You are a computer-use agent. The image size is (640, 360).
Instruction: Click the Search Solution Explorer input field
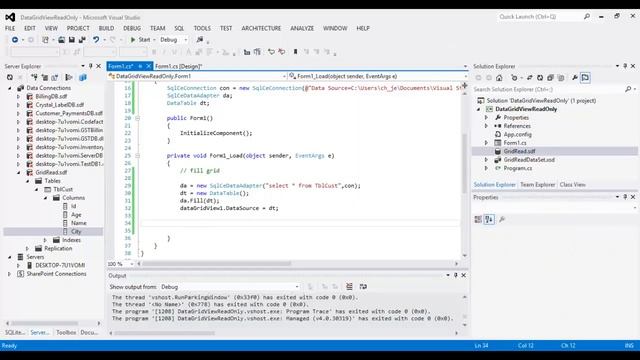(548, 89)
